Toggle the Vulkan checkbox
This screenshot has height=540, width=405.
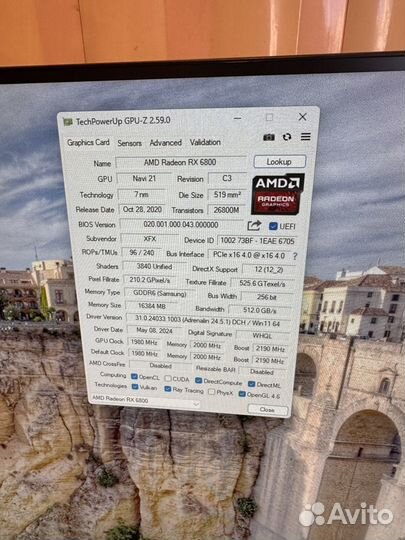(135, 386)
